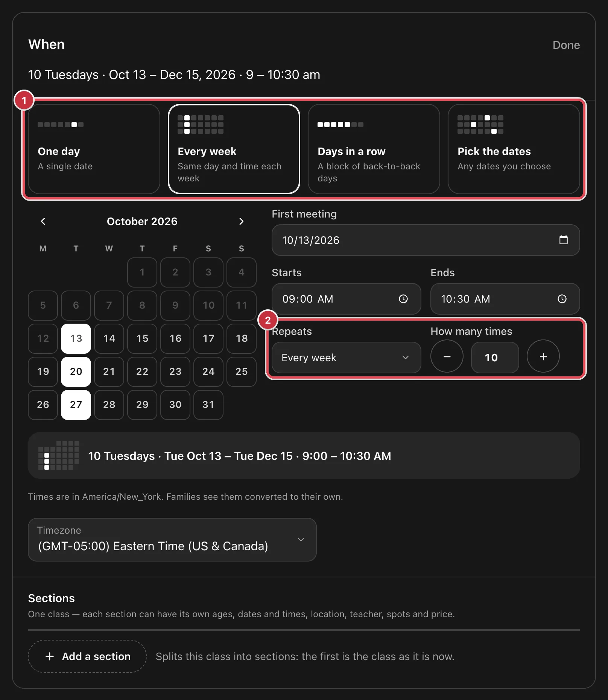Image resolution: width=608 pixels, height=700 pixels.
Task: Select October 24 in the calendar
Action: click(208, 371)
